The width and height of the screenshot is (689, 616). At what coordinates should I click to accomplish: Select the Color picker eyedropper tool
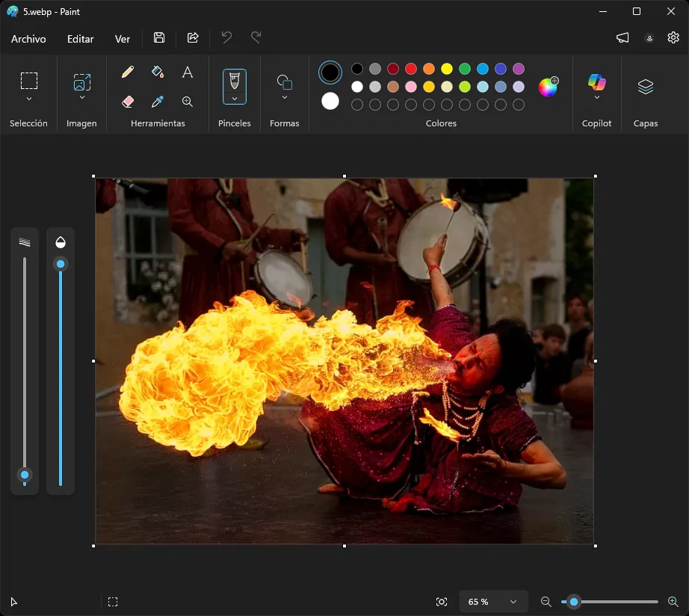[158, 102]
